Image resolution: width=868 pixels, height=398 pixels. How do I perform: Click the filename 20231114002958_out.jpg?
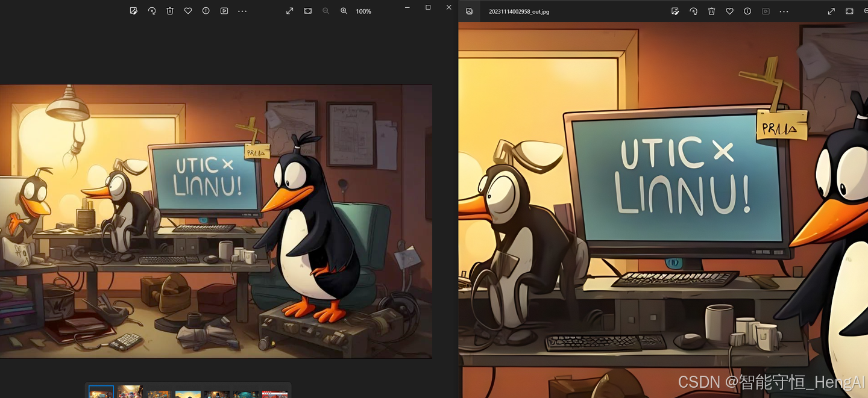[519, 11]
